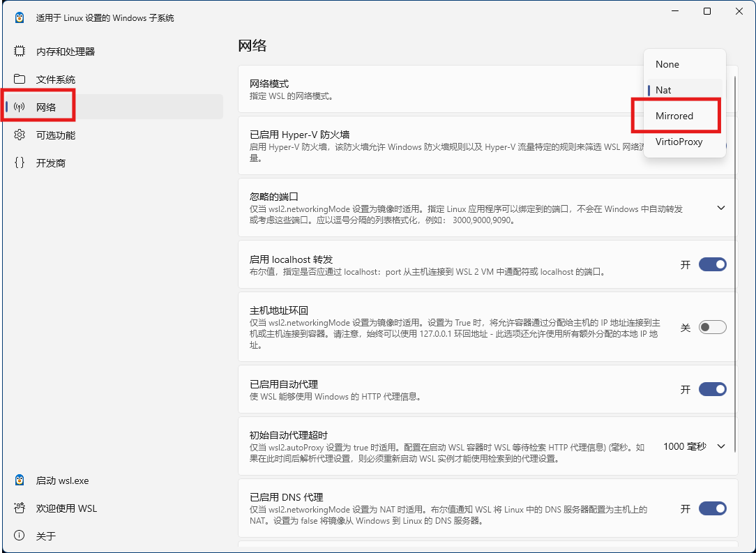The image size is (756, 553).
Task: Click the info icon beside 关于
Action: pyautogui.click(x=20, y=536)
